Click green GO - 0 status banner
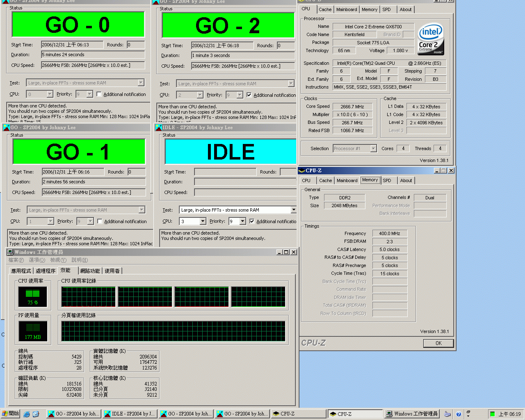525x420 pixels. 78,25
